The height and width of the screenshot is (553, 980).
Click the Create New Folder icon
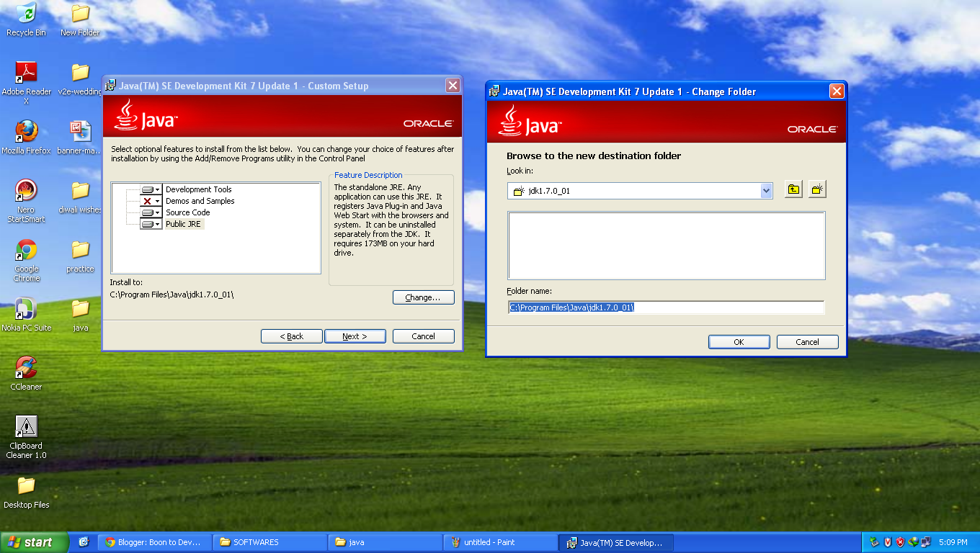[x=816, y=190]
